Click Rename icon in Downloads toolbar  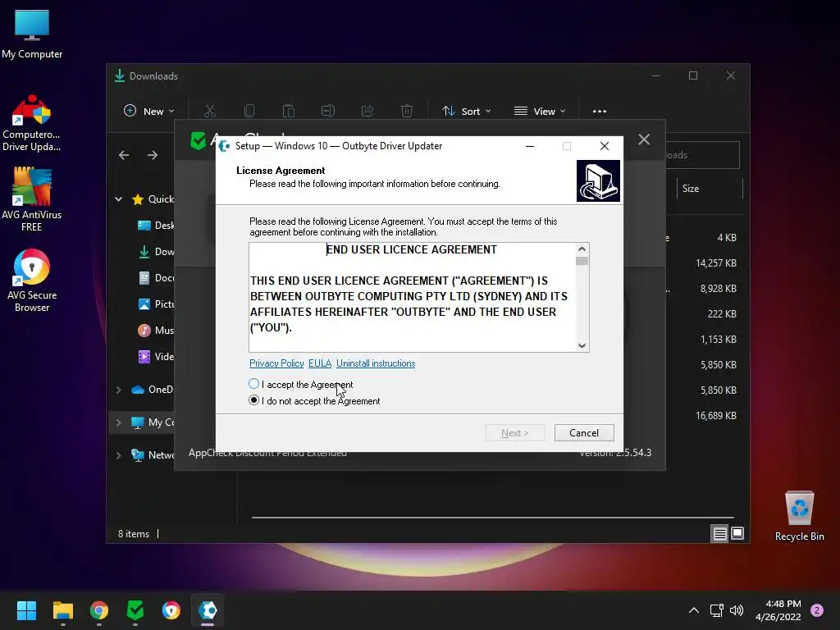[x=328, y=111]
